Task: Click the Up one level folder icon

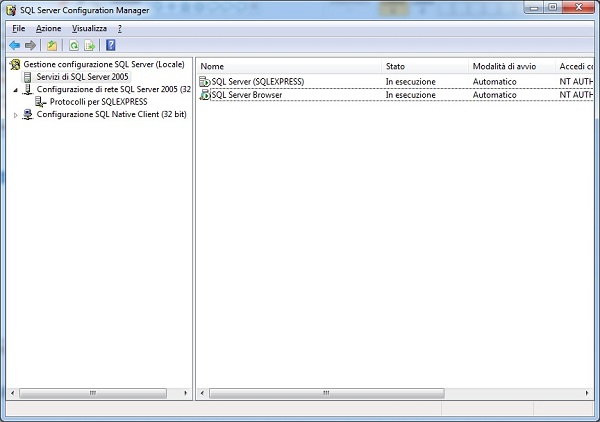Action: pos(52,46)
